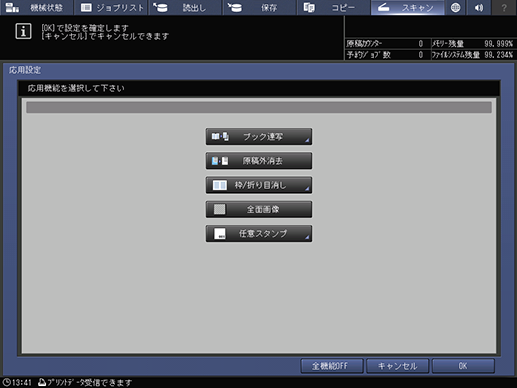The width and height of the screenshot is (517, 388).
Task: Click the machine status icon on 機械状態
Action: pos(12,7)
